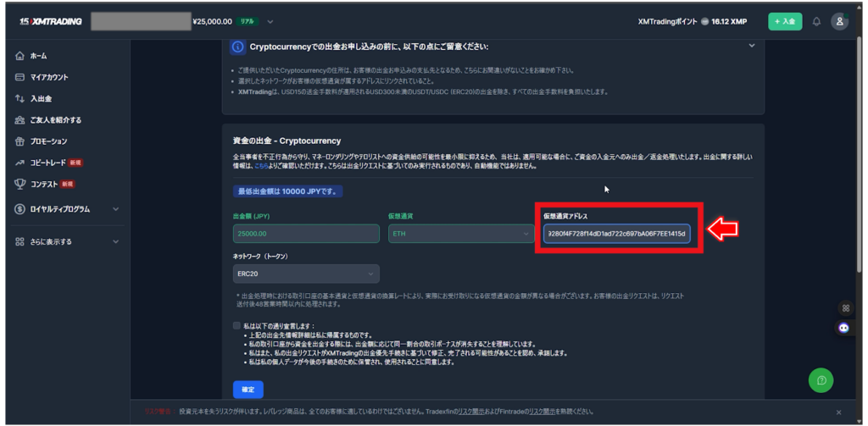Open the Discord-style chat widget icon

843,327
